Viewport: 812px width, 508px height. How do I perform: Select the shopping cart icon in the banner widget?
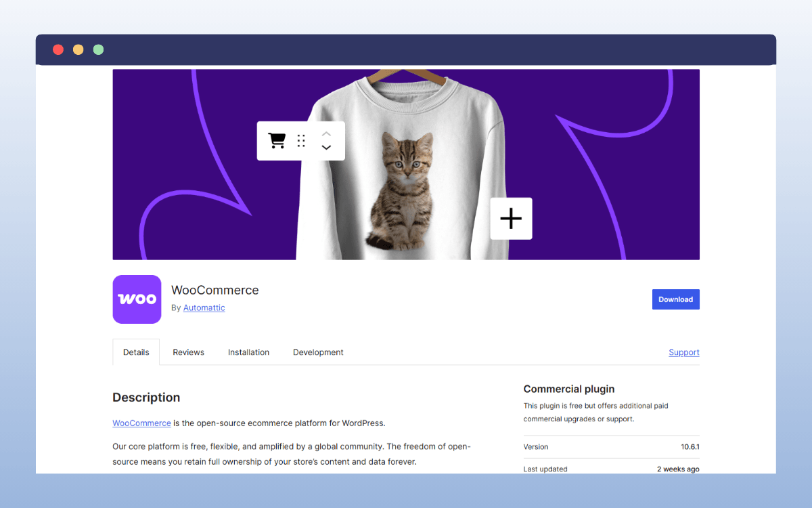click(276, 140)
